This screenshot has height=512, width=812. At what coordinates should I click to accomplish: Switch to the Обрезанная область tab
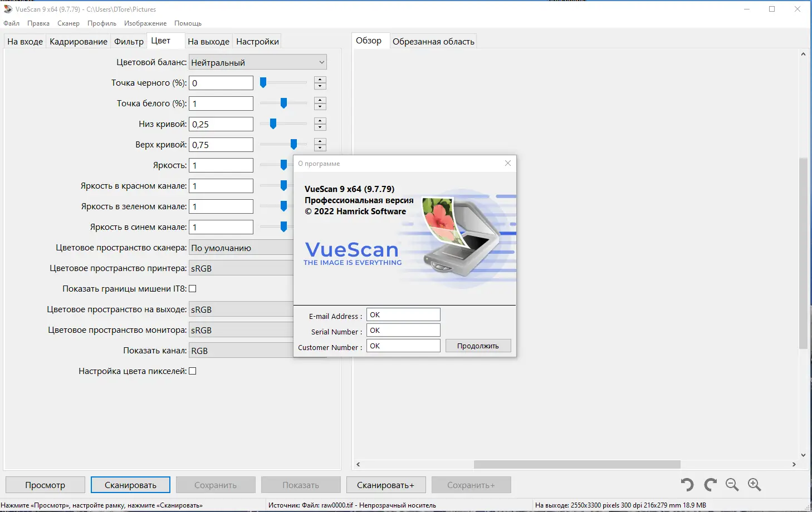tap(433, 41)
